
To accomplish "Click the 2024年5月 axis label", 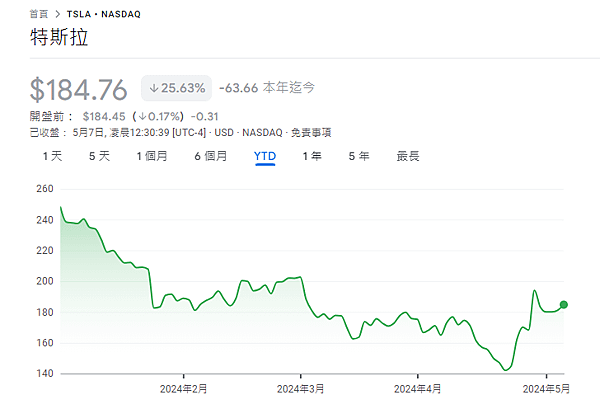I will 546,389.
